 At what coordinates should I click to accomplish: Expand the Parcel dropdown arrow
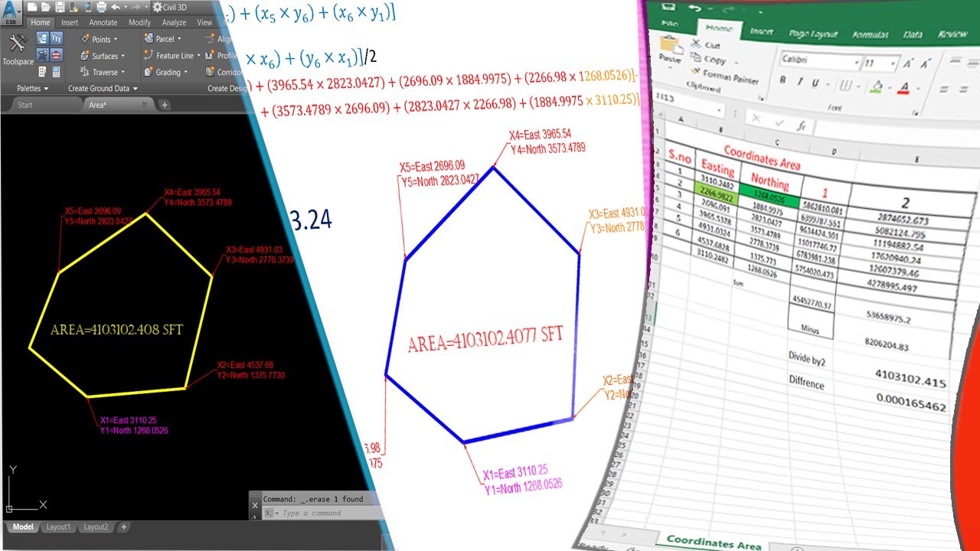(179, 38)
